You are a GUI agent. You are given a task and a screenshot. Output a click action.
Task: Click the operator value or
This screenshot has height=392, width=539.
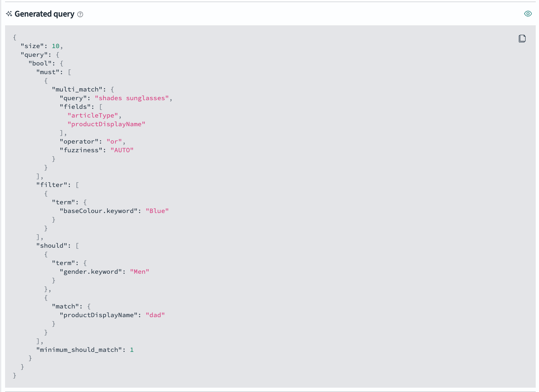coord(114,141)
